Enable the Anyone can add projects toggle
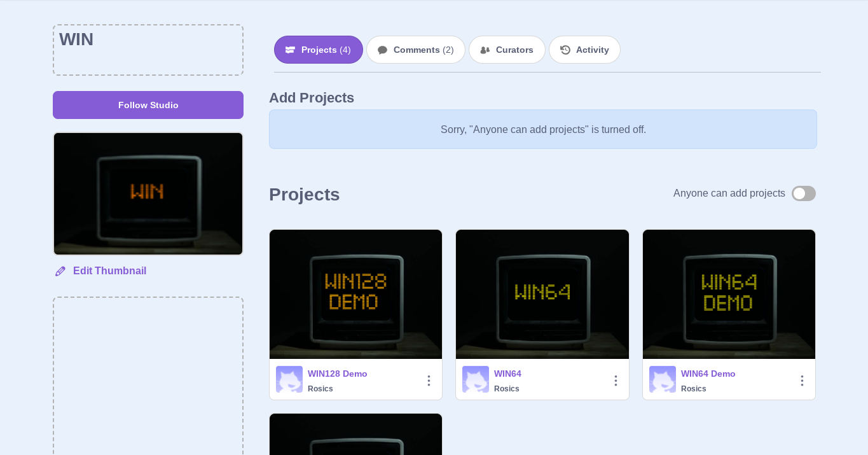This screenshot has height=455, width=868. (x=803, y=193)
